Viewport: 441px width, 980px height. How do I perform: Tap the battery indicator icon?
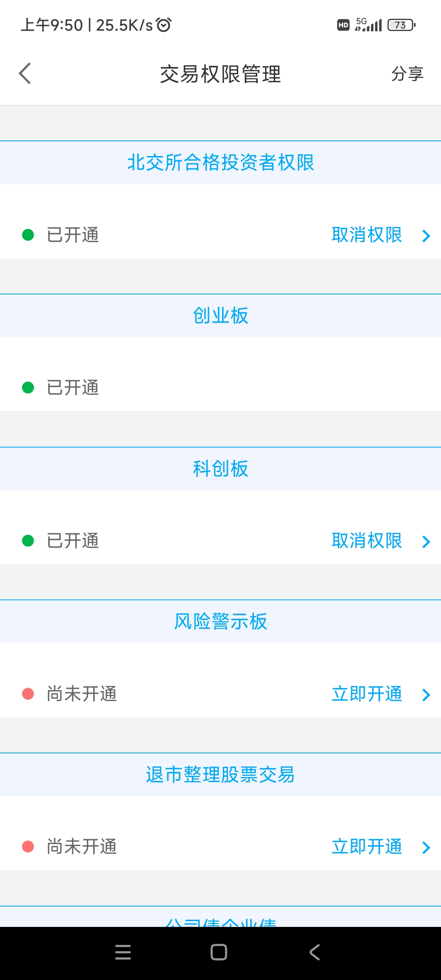(401, 25)
